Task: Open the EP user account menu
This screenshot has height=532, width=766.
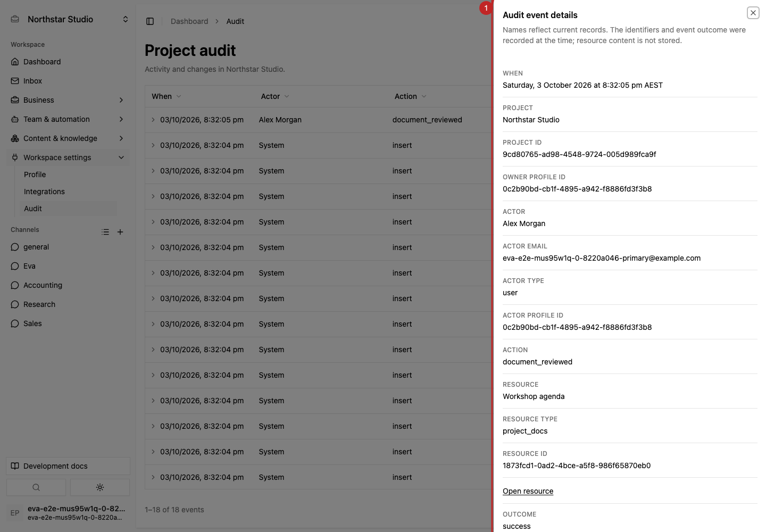Action: pyautogui.click(x=68, y=513)
